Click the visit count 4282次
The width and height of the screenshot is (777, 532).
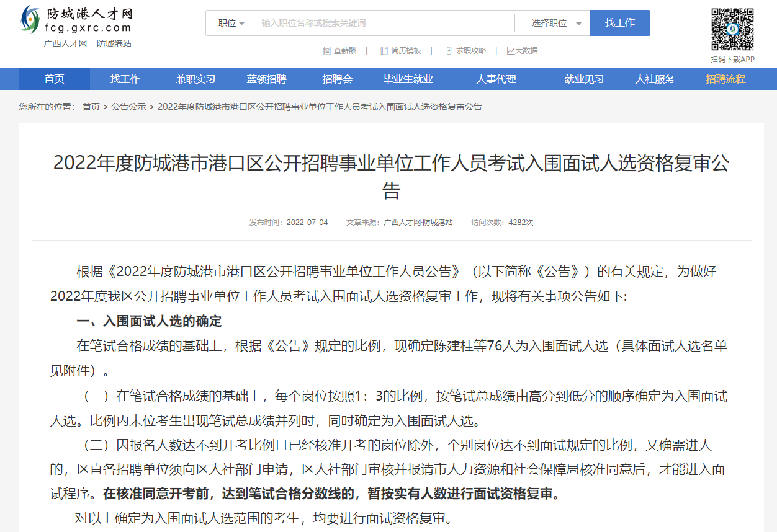click(x=521, y=222)
